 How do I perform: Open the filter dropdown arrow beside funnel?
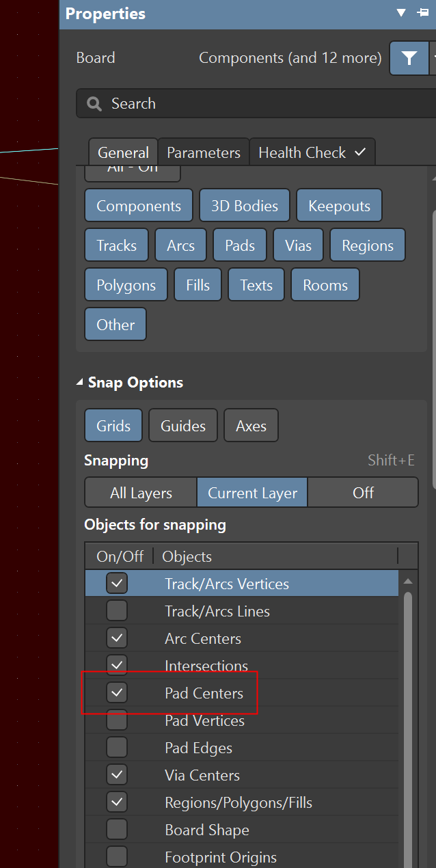[x=433, y=58]
